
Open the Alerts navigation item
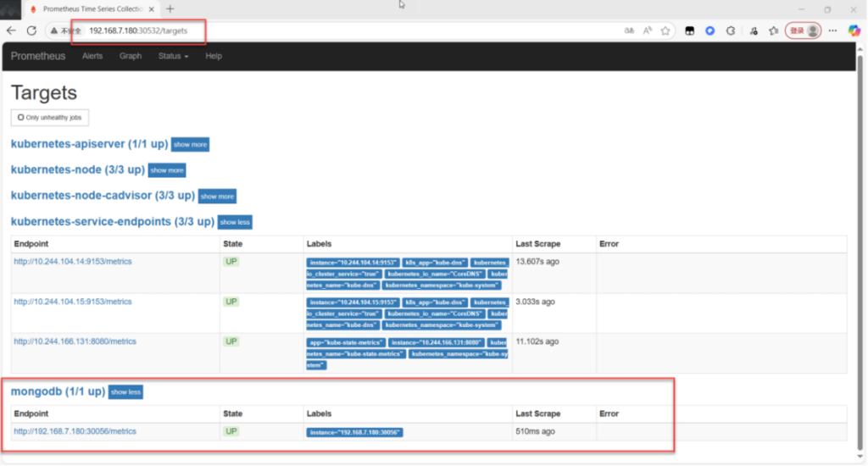pos(92,56)
